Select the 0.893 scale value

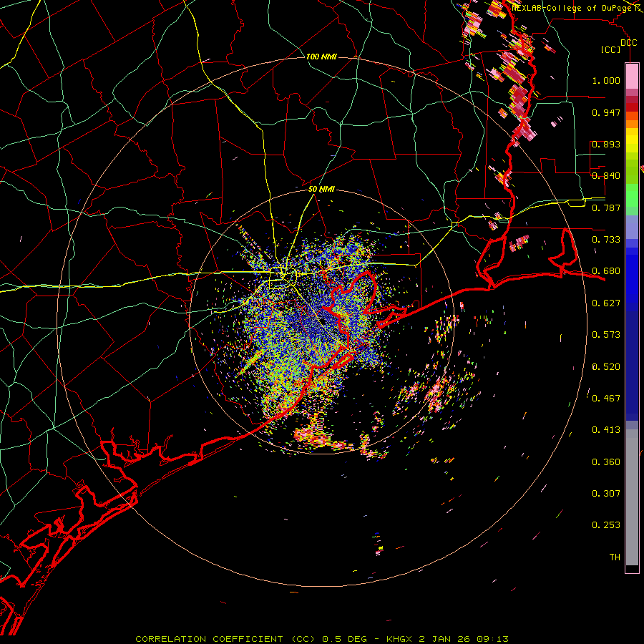(606, 144)
